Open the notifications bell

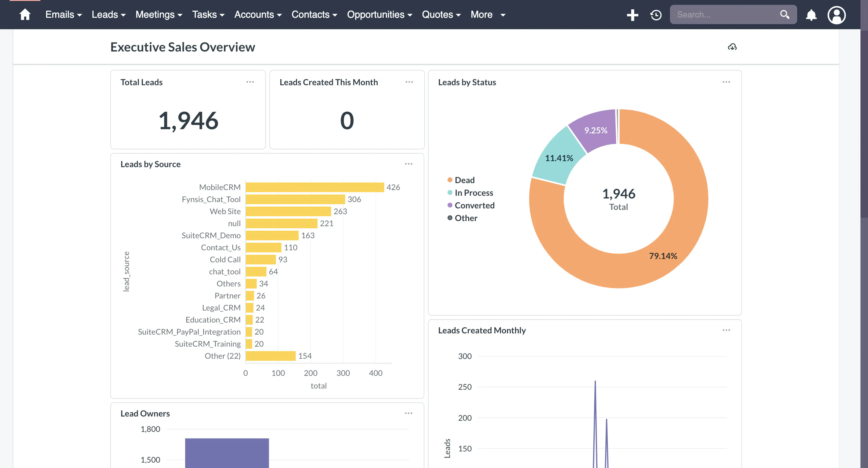coord(811,15)
